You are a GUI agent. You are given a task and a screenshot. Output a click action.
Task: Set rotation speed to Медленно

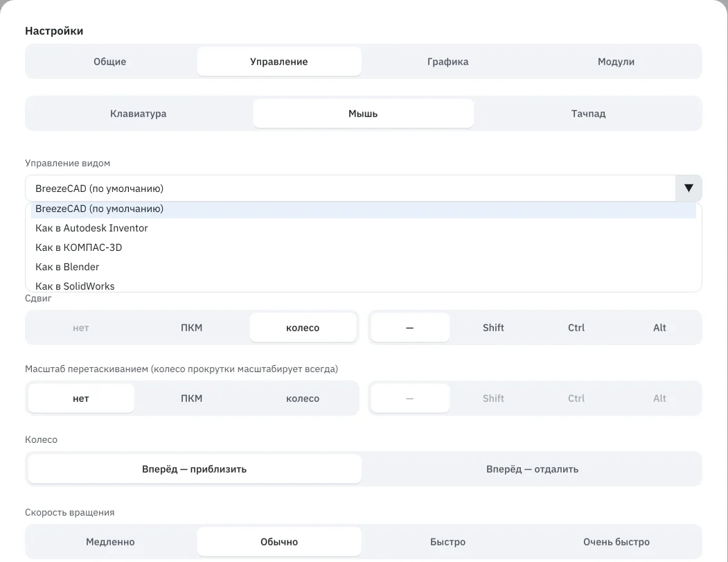[110, 542]
